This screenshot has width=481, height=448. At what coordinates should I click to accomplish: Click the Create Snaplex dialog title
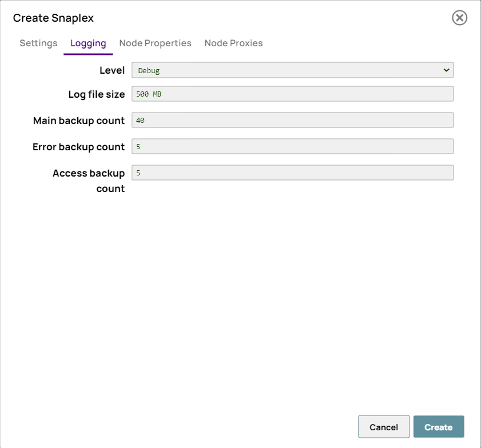tap(53, 18)
